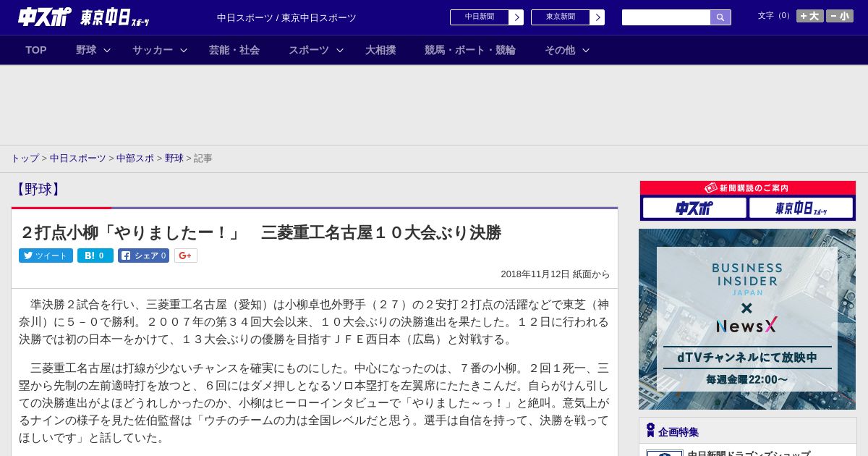Click arrow next to 東京新聞 button
This screenshot has width=868, height=456.
tap(597, 17)
